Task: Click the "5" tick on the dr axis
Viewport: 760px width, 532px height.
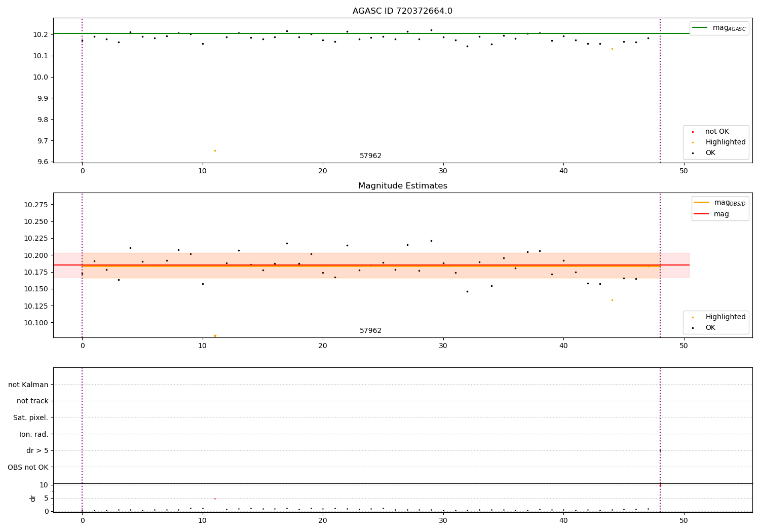Action: pyautogui.click(x=46, y=498)
